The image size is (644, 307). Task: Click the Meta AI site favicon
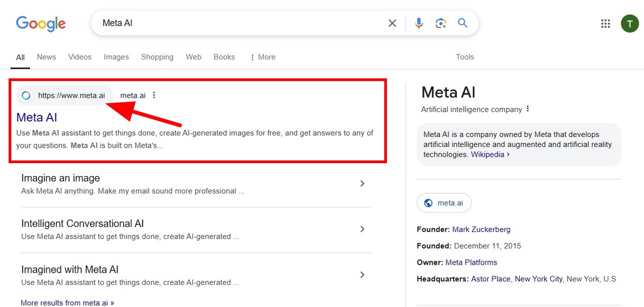pos(26,96)
